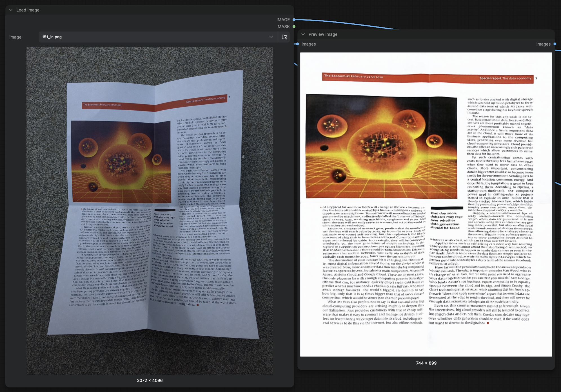Screen dimensions: 561x392
Task: Click the 151_in.png filename field
Action: (158, 37)
